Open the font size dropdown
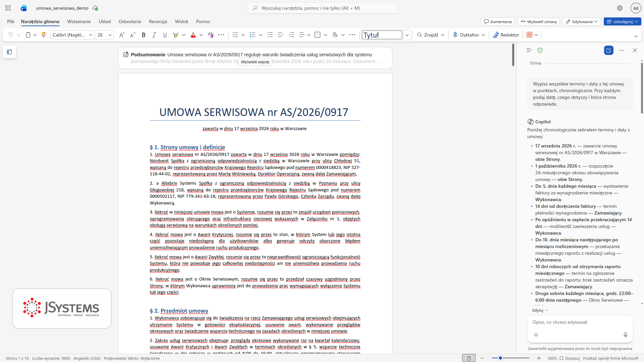Image resolution: width=644 pixels, height=362 pixels. (x=110, y=35)
